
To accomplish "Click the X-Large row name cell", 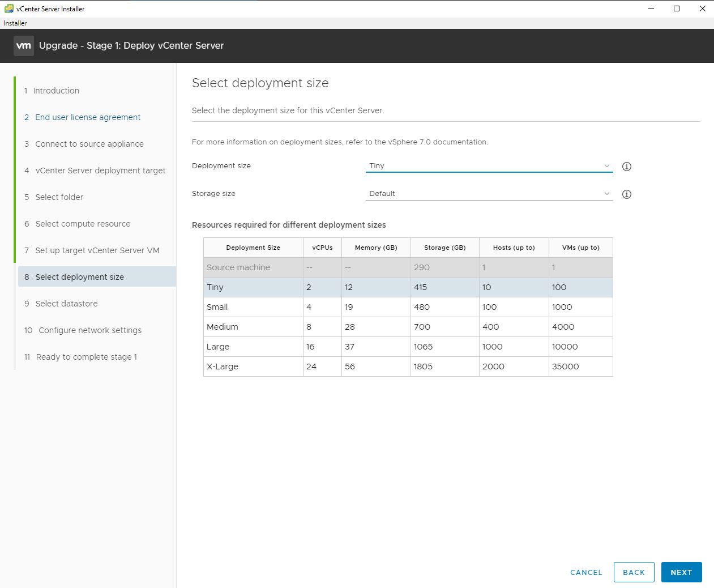I will click(253, 367).
